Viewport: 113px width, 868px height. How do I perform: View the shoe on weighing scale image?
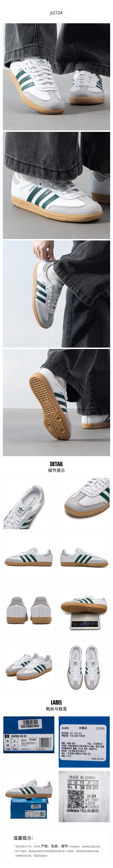click(84, 613)
